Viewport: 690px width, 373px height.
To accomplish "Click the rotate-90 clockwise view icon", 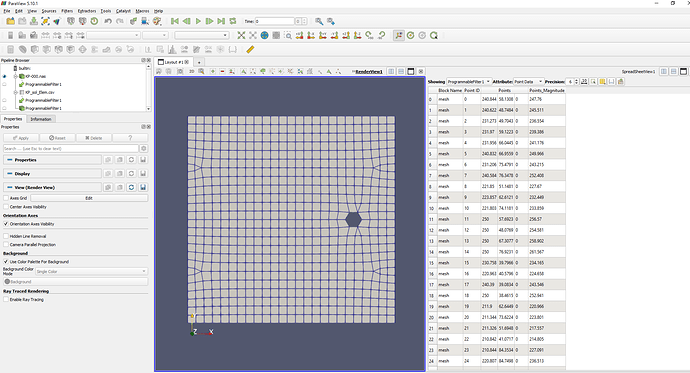I will [369, 35].
